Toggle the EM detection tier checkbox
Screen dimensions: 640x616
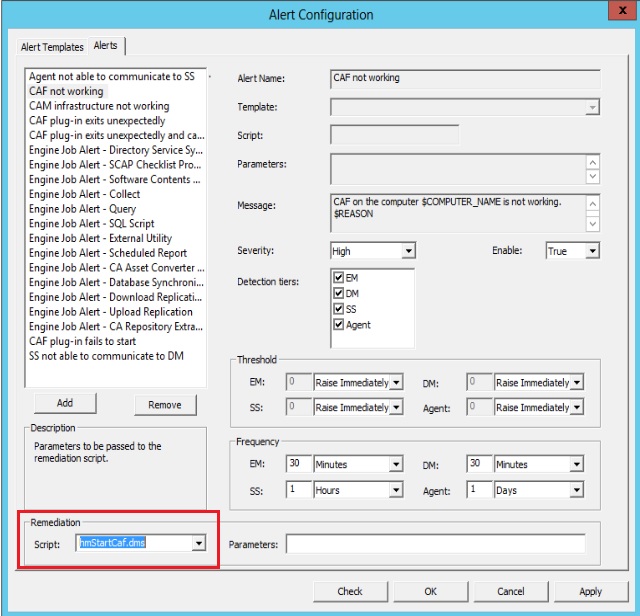(340, 277)
